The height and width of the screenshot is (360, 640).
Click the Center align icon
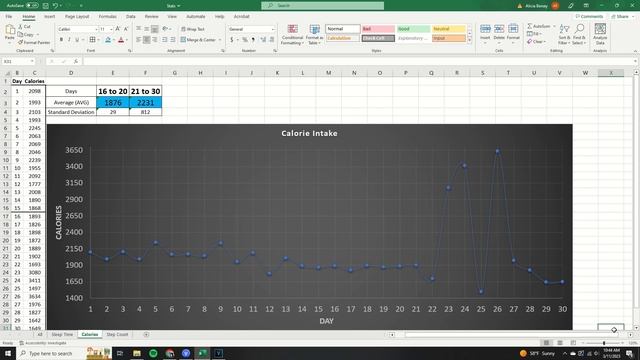point(147,40)
